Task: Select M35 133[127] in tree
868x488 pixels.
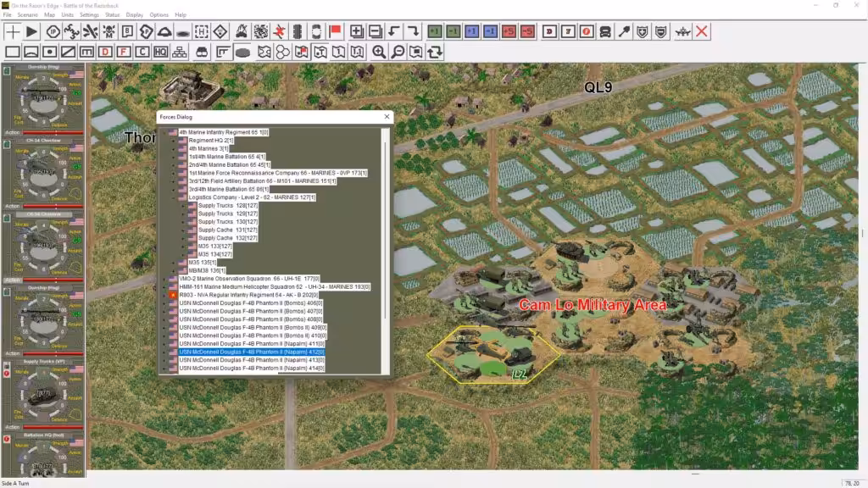Action: pyautogui.click(x=214, y=247)
